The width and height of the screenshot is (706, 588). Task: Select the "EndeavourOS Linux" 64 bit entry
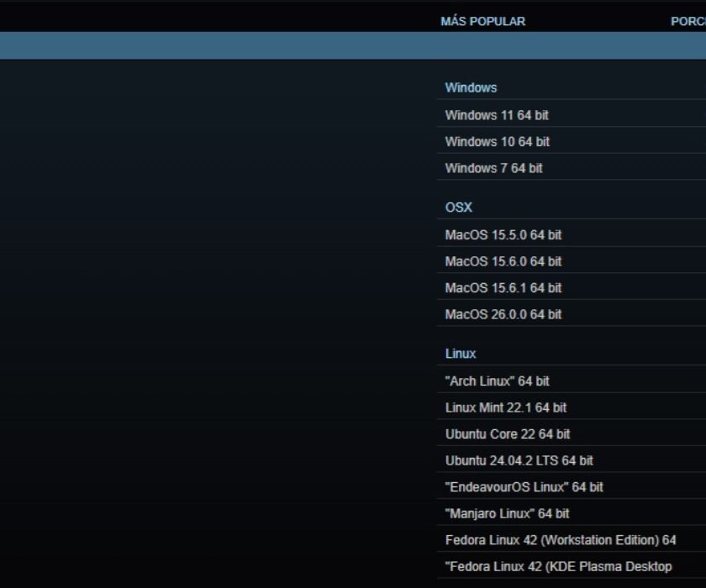[524, 487]
